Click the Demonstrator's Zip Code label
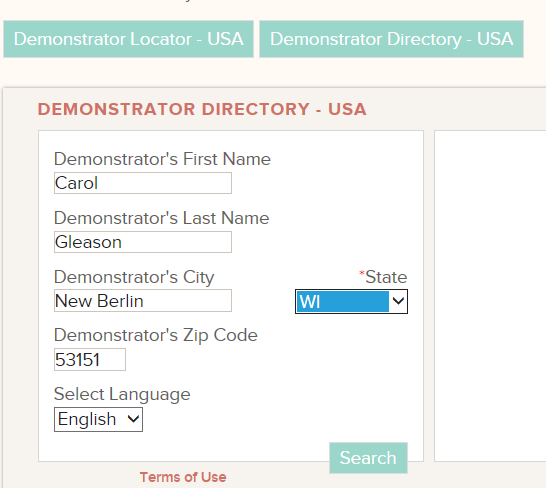 [x=156, y=335]
